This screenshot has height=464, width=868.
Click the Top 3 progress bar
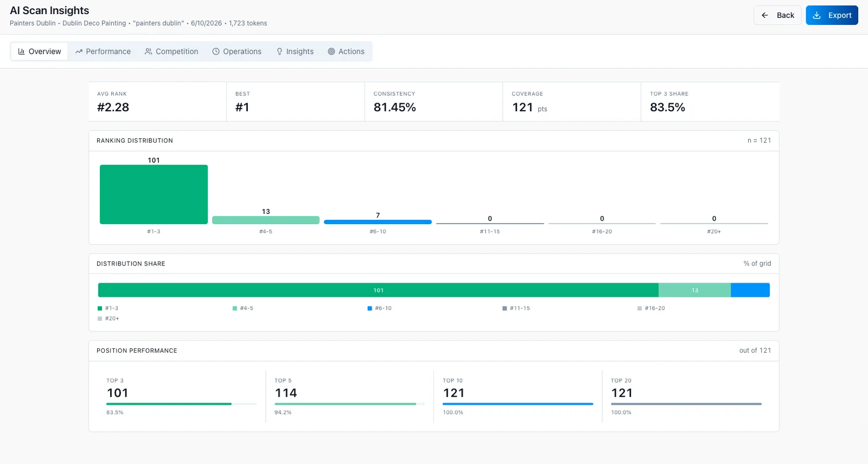[x=182, y=404]
